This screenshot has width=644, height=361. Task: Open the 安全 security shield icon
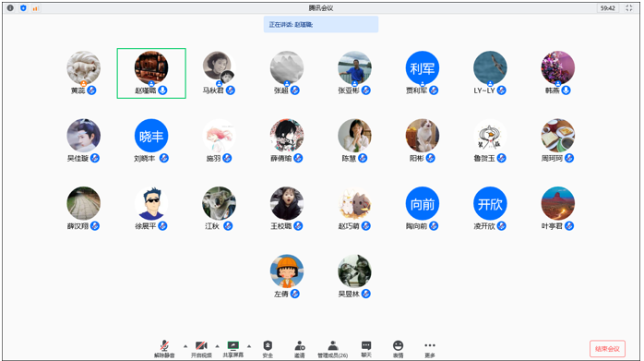268,349
